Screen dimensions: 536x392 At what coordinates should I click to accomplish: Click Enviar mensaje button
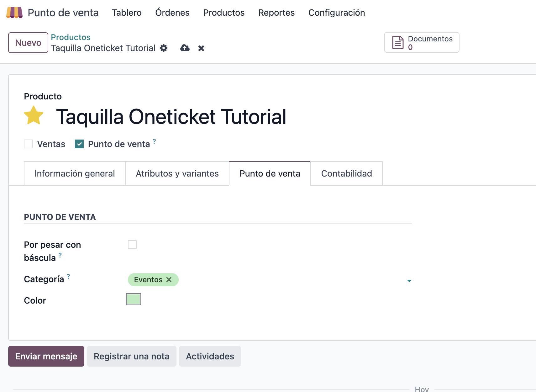click(46, 356)
